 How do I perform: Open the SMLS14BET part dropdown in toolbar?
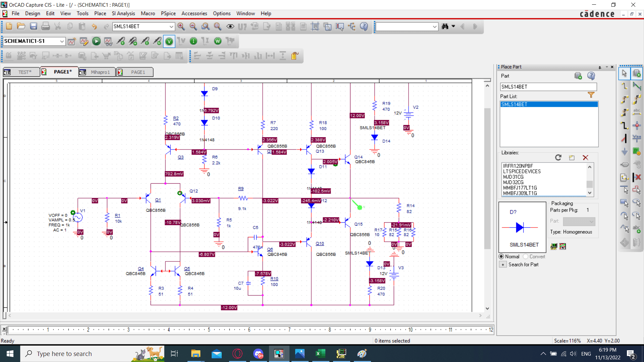click(171, 26)
